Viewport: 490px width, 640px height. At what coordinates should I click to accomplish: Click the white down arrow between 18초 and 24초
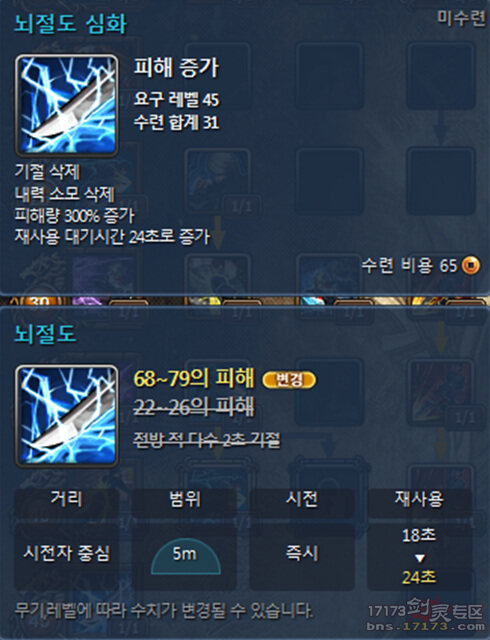(419, 558)
